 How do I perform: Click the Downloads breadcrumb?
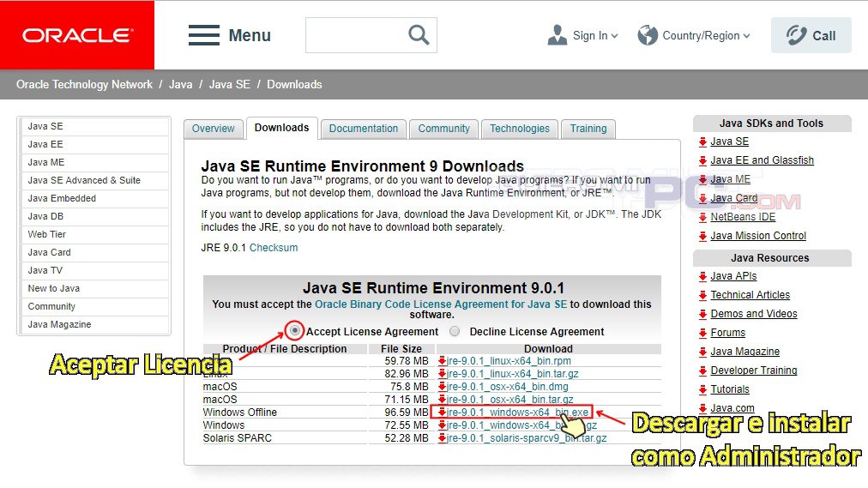click(294, 85)
